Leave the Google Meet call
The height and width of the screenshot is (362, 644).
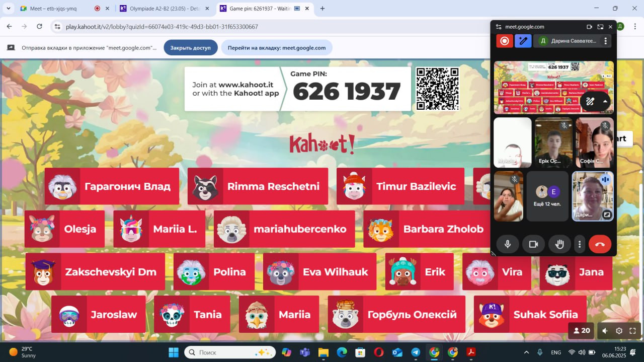point(600,244)
